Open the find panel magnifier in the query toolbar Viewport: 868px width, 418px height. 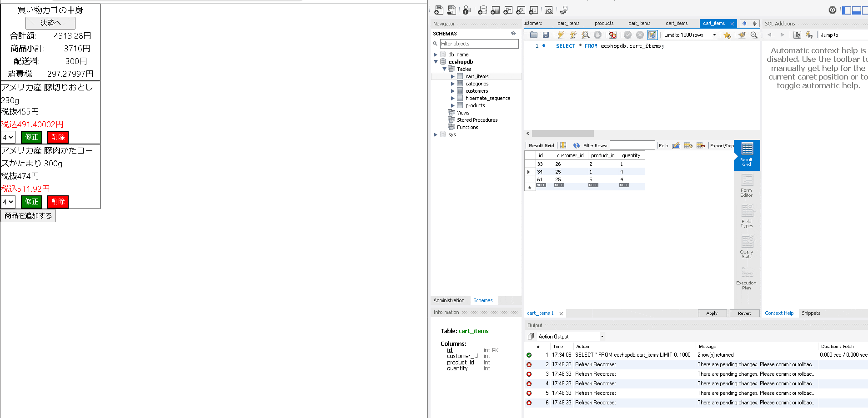(x=754, y=35)
